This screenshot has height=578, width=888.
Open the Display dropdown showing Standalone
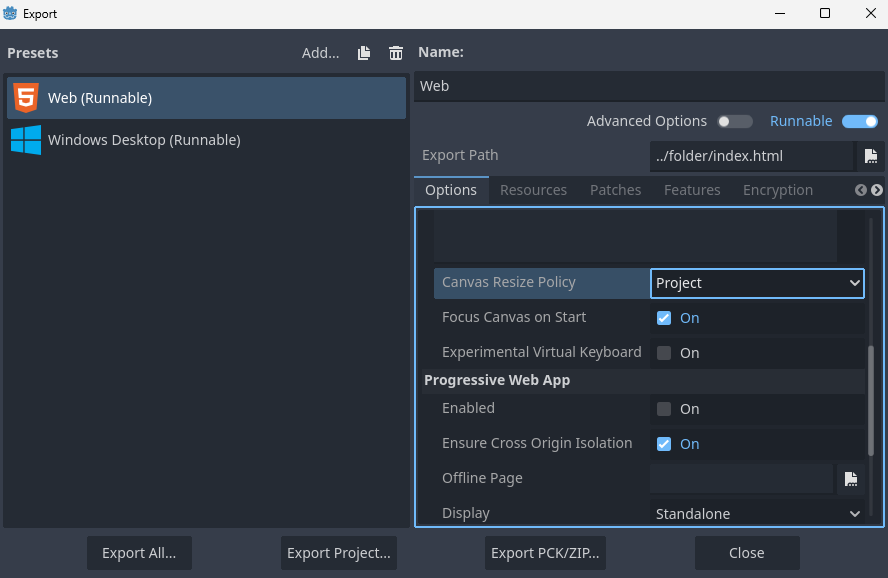758,514
